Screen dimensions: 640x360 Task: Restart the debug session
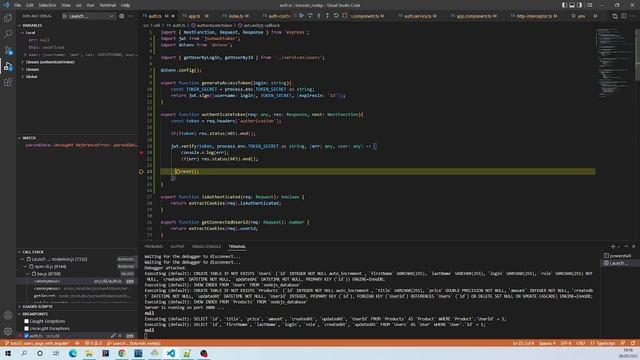point(336,16)
